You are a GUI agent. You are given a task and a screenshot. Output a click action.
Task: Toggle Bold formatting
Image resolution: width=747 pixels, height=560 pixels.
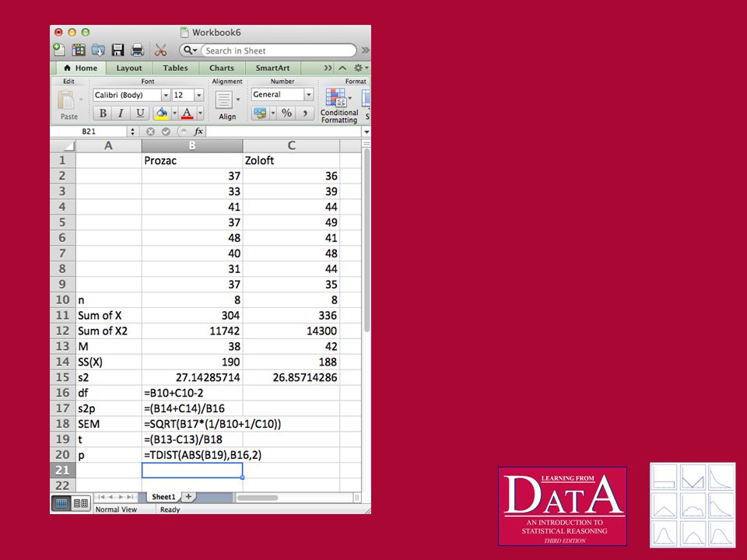coord(103,114)
